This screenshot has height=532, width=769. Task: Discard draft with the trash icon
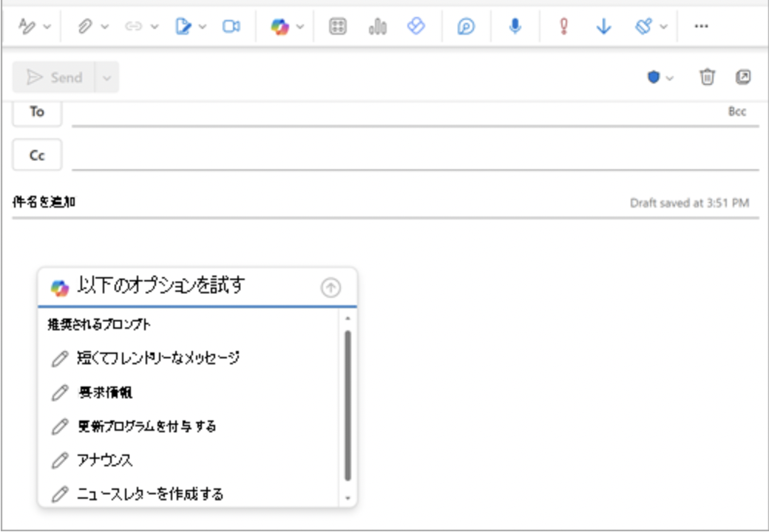[708, 77]
